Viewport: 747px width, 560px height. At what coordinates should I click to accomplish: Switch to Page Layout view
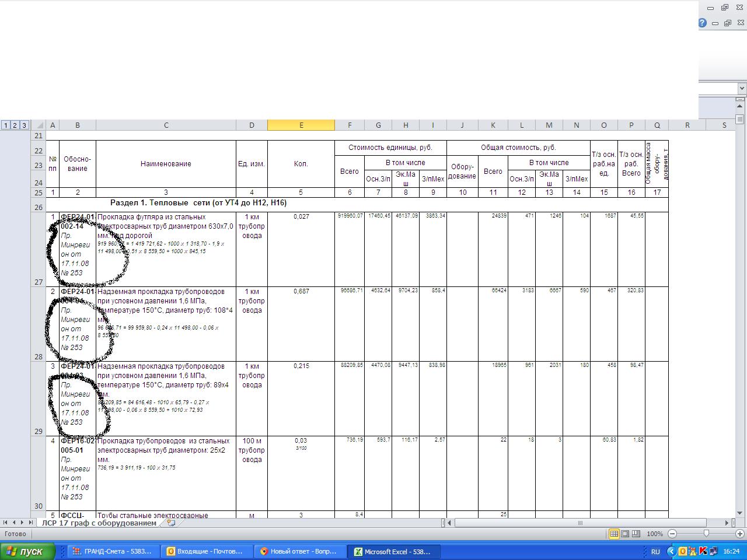coord(625,534)
